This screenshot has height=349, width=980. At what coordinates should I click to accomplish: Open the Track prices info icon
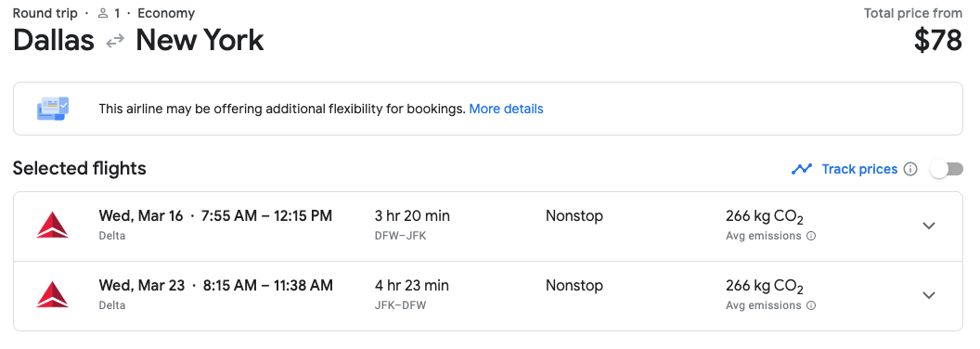(x=910, y=169)
